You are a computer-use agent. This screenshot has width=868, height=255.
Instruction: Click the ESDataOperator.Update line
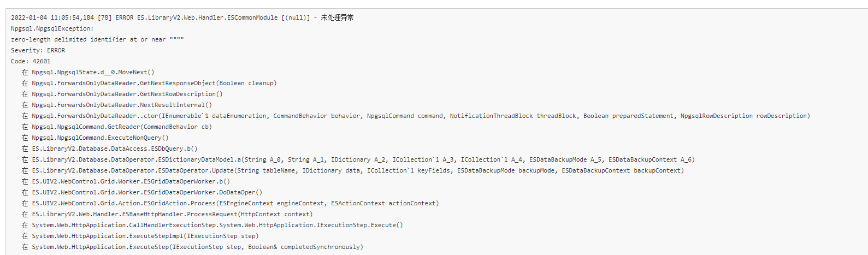coord(352,170)
